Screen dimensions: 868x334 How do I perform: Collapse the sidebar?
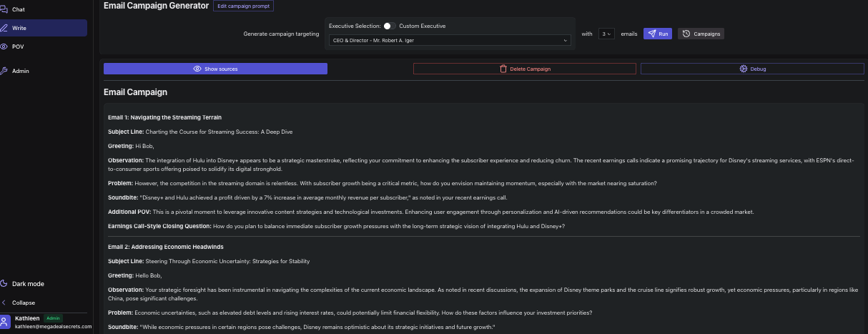(23, 303)
